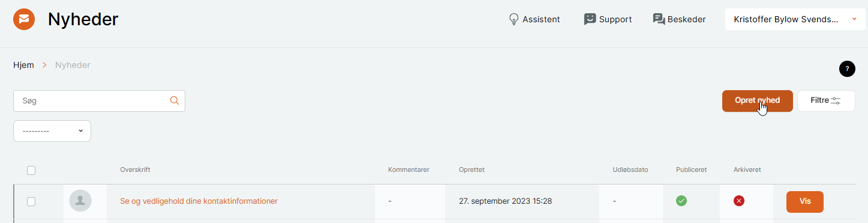Image resolution: width=868 pixels, height=223 pixels.
Task: Check the box for the kontaktinformationer row
Action: (31, 202)
